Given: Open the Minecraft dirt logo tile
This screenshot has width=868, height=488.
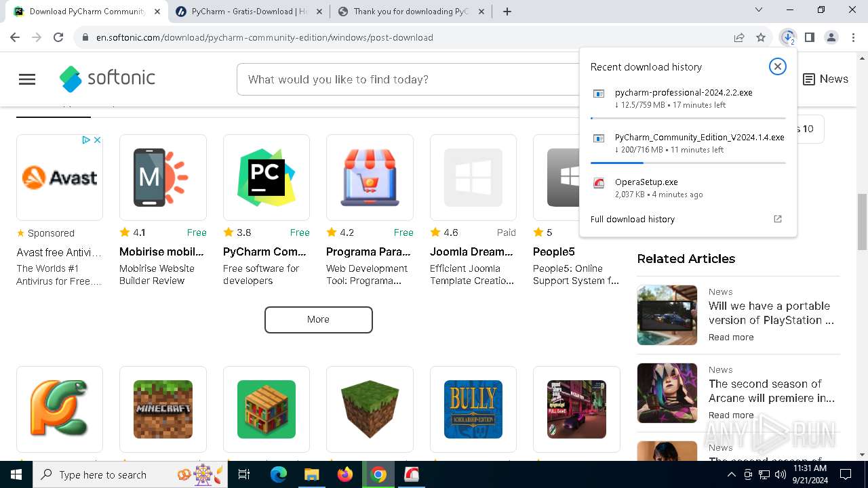Looking at the screenshot, I should pos(163,409).
